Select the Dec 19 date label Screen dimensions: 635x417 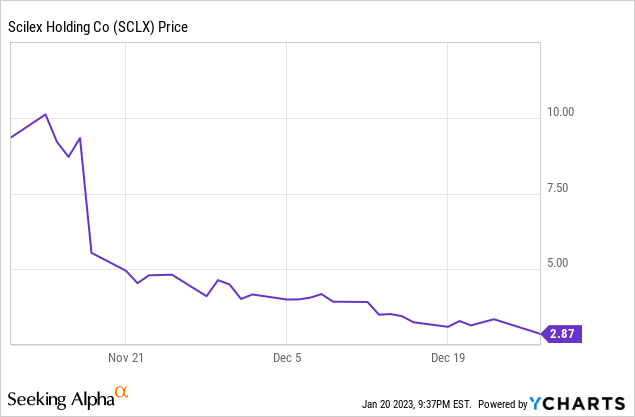point(448,357)
